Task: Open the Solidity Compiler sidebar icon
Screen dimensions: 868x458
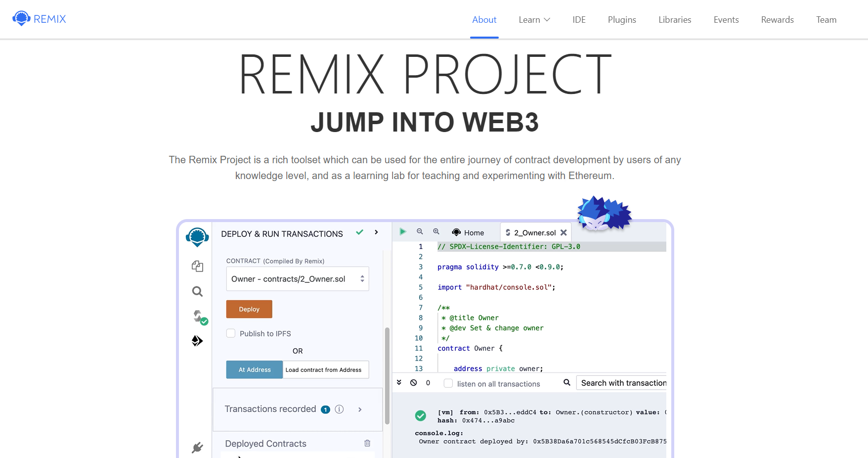Action: tap(199, 317)
